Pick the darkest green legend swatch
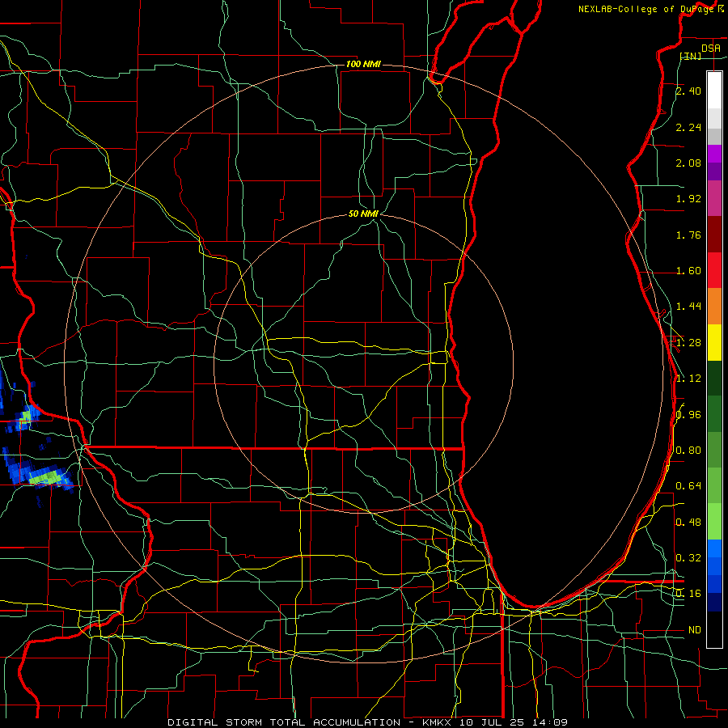The width and height of the screenshot is (728, 728). point(714,378)
